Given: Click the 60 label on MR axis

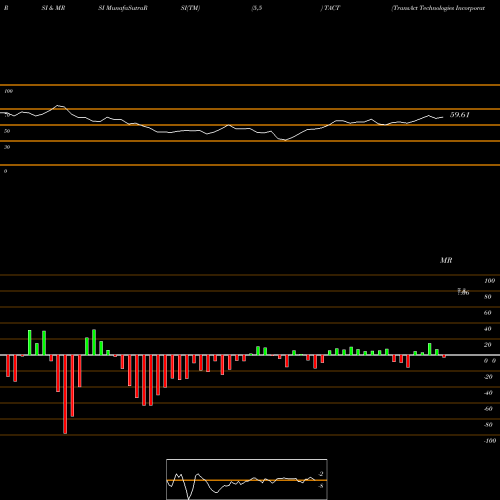Looking at the screenshot, I should point(488,313).
